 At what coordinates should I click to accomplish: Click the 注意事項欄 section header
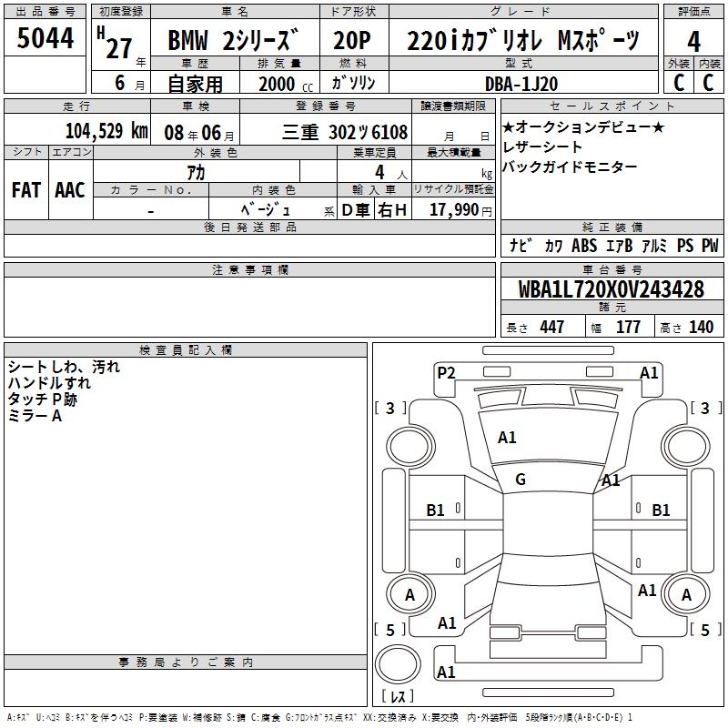249,269
